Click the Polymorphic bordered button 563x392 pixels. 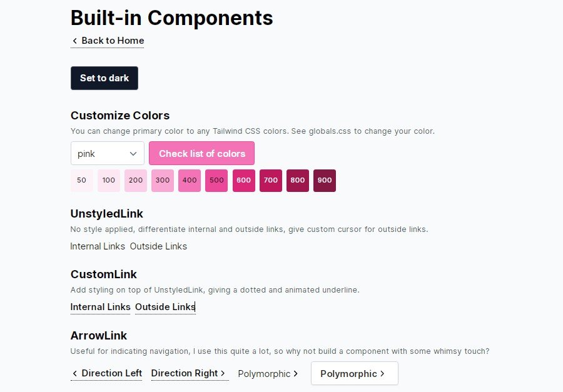coord(354,373)
